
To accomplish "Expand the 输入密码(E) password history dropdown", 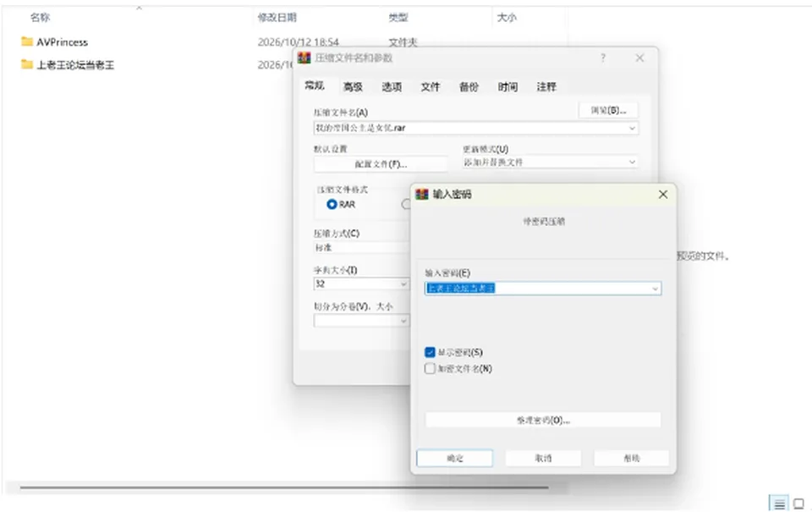I will (655, 289).
